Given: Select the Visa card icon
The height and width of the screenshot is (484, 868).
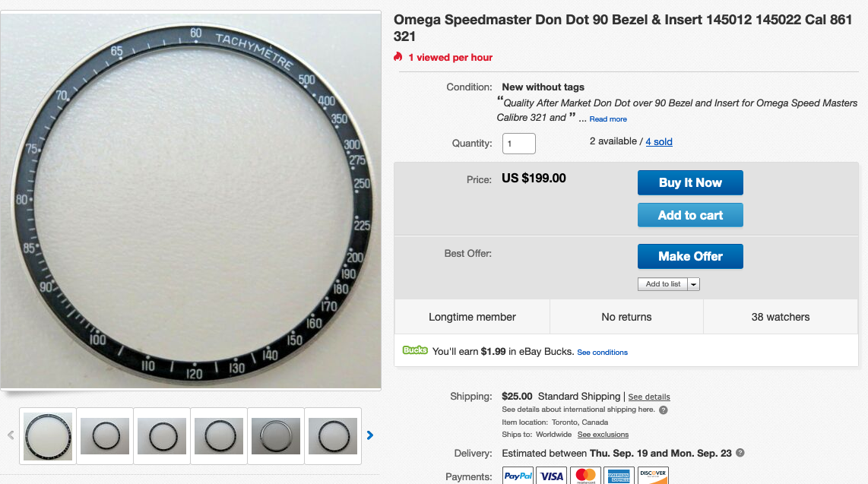Looking at the screenshot, I should (x=551, y=476).
